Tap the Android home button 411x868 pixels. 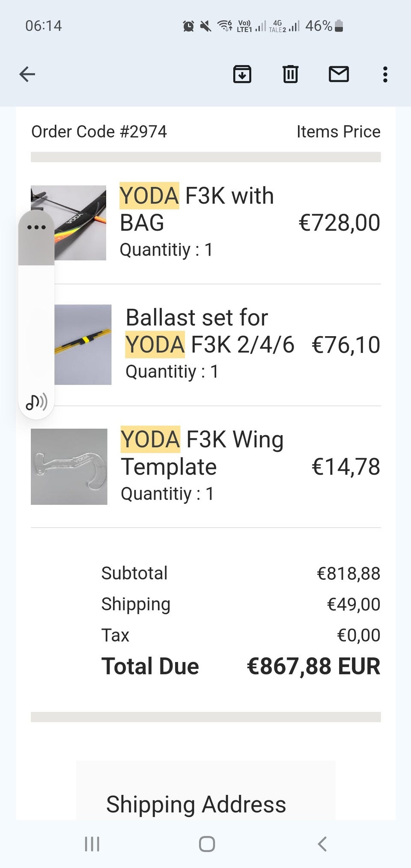click(207, 844)
